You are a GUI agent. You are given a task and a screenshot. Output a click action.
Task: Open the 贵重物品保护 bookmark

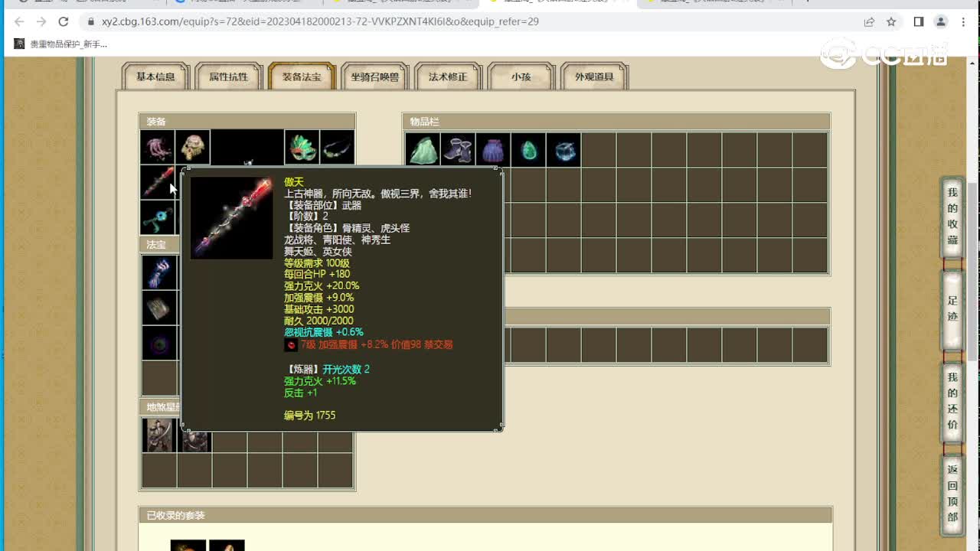coord(61,44)
